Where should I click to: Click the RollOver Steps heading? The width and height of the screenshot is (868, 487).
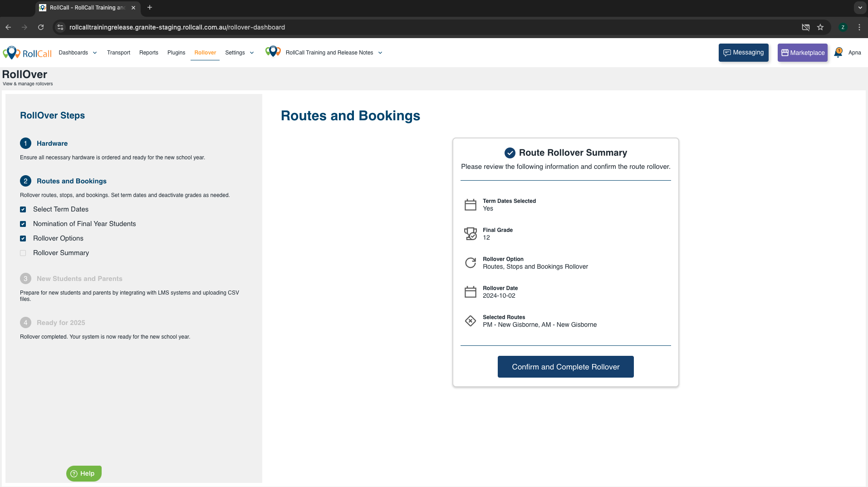[x=52, y=116]
